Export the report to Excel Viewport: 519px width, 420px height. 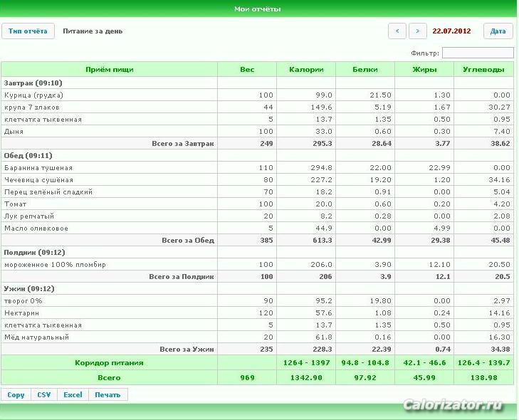(73, 395)
